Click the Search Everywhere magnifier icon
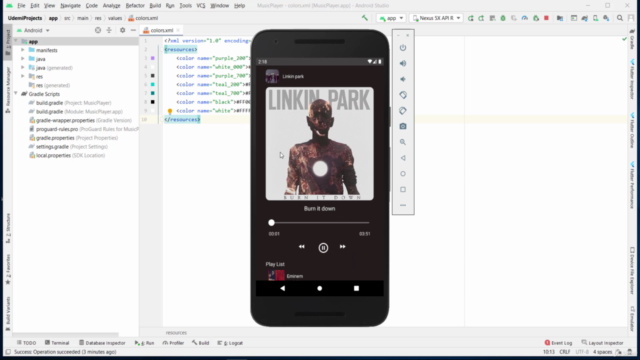 tap(620, 18)
